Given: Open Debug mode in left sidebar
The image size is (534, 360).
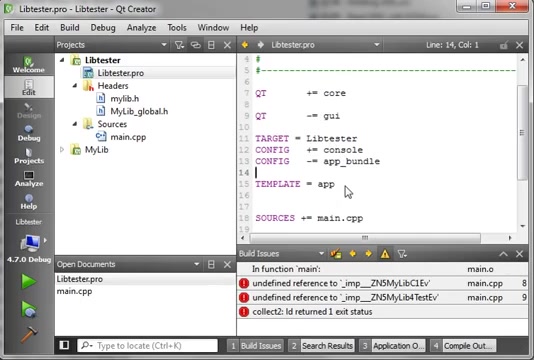Looking at the screenshot, I should click(29, 133).
